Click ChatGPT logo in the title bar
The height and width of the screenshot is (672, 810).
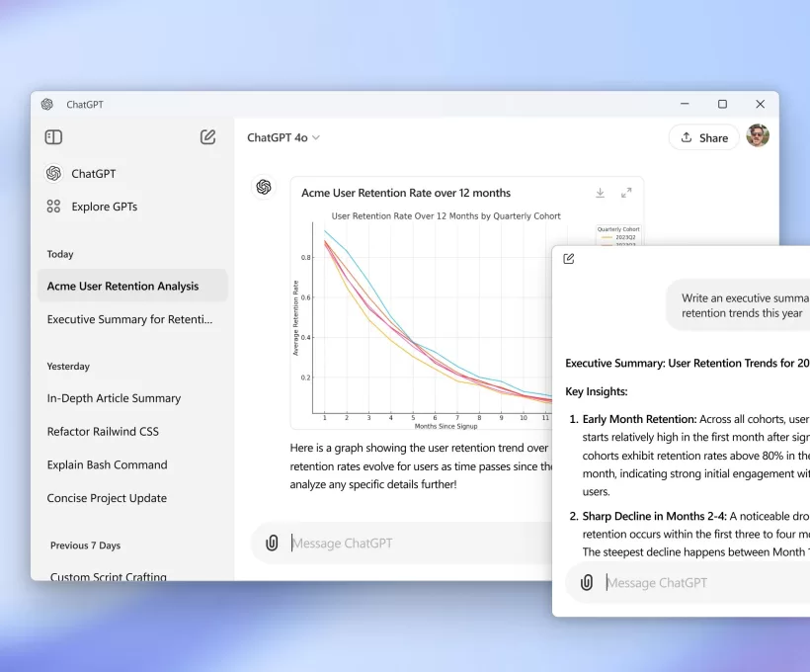(x=47, y=105)
